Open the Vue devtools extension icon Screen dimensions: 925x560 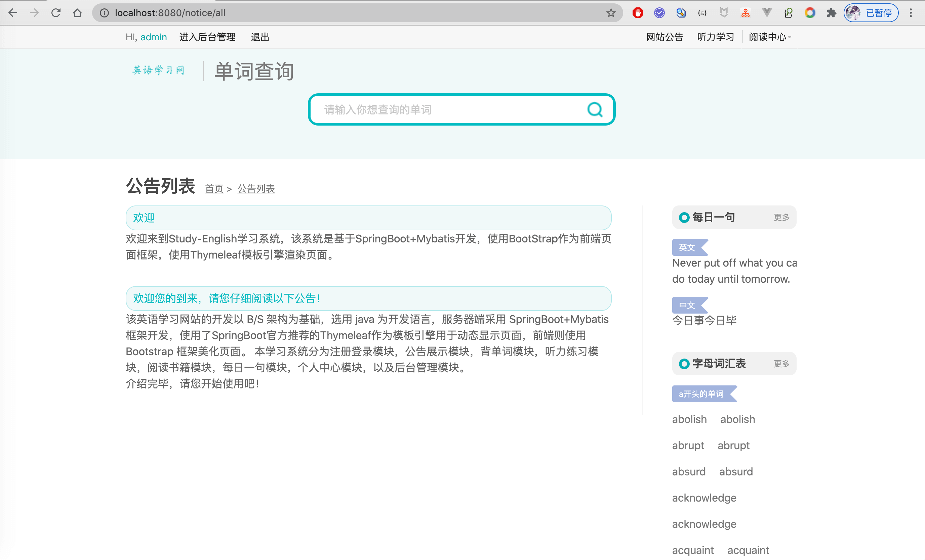click(767, 13)
